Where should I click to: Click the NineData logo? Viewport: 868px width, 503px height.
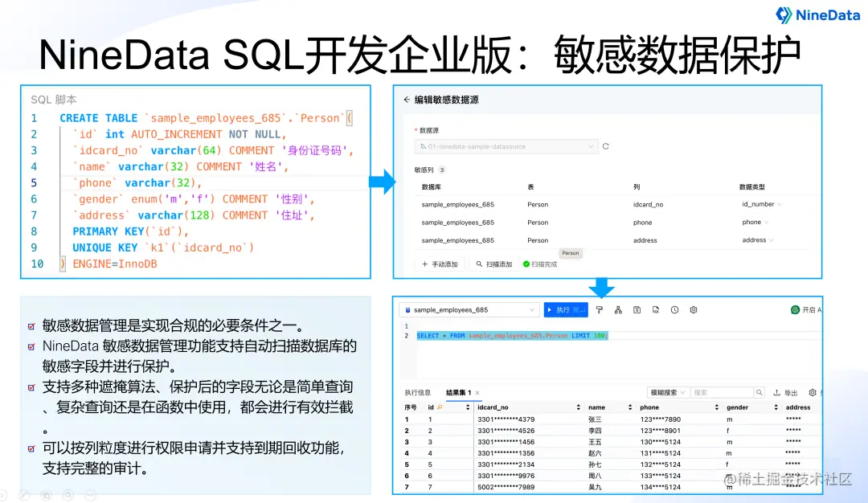817,15
